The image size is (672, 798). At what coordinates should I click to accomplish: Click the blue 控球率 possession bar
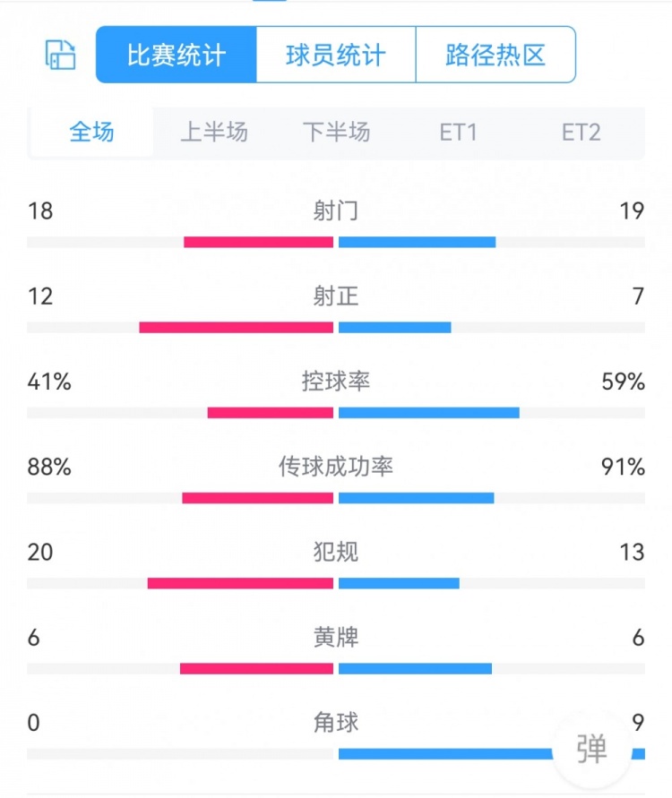(429, 413)
